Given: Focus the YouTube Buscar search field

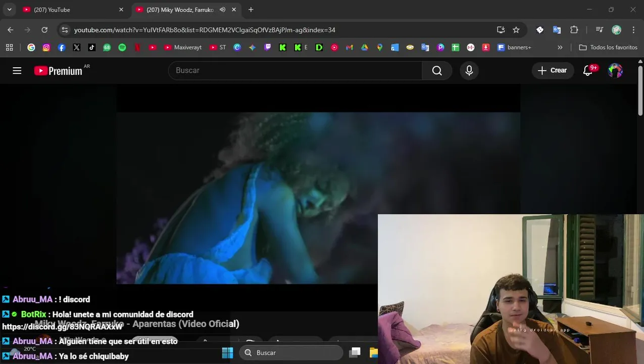Looking at the screenshot, I should click(x=295, y=71).
